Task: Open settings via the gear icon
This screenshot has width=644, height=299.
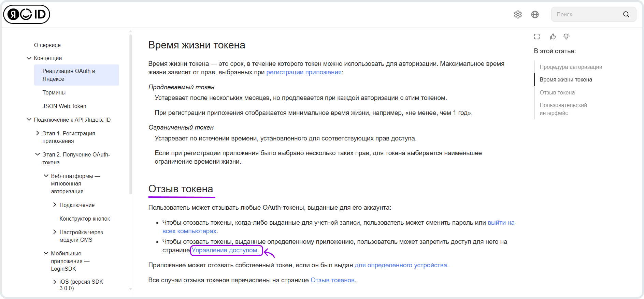Action: 518,14
